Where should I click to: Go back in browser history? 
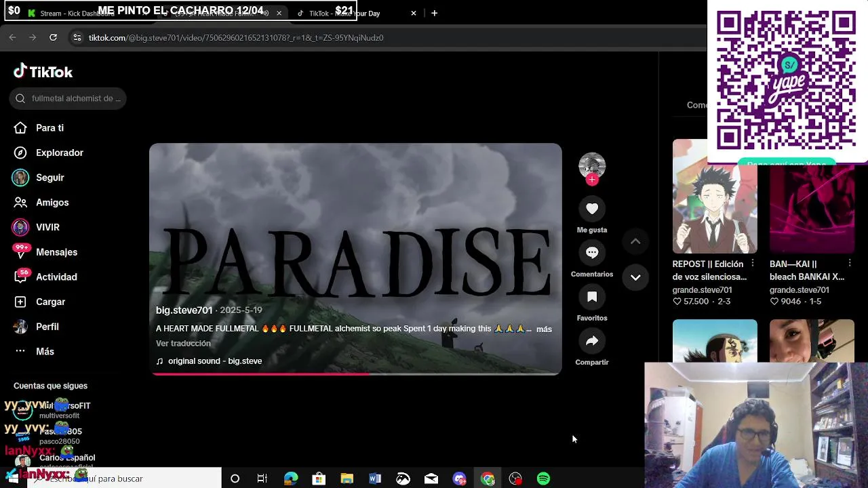click(x=12, y=38)
